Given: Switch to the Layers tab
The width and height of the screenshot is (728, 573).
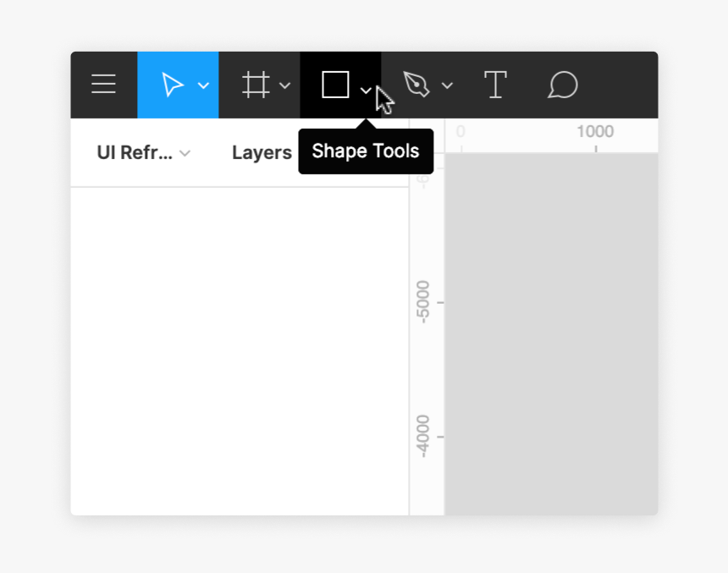Looking at the screenshot, I should [262, 152].
